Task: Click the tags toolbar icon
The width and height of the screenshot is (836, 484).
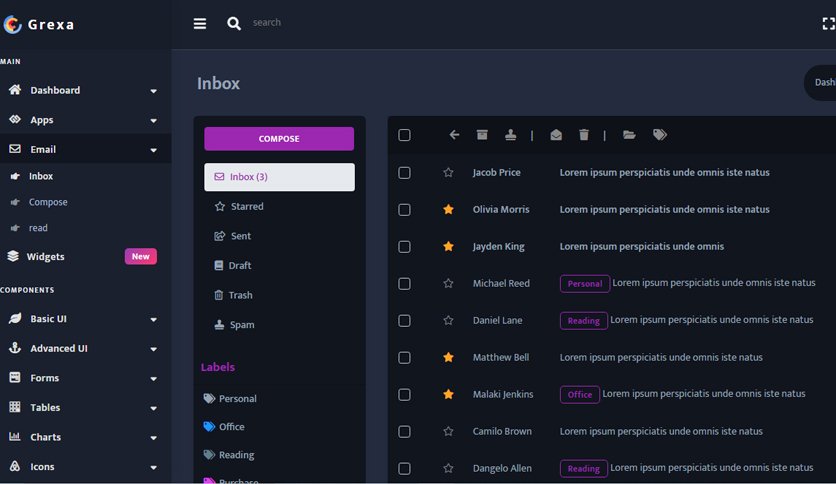Action: [x=660, y=135]
